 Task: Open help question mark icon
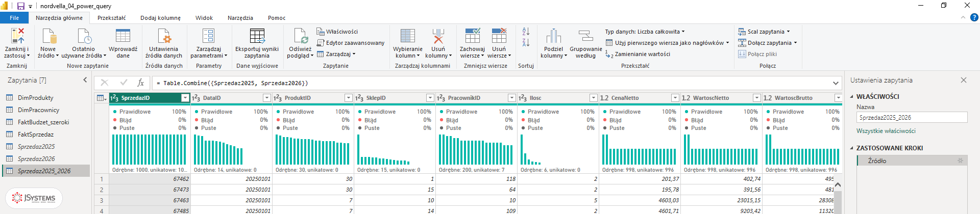pyautogui.click(x=974, y=17)
